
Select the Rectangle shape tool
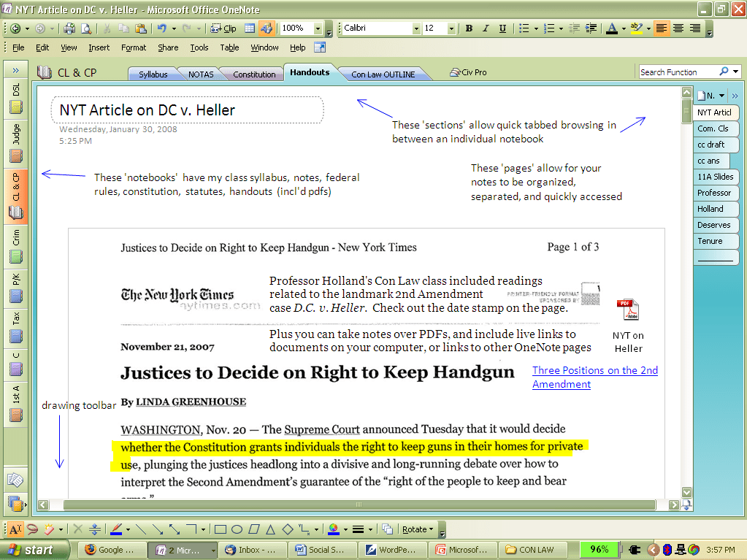click(221, 529)
